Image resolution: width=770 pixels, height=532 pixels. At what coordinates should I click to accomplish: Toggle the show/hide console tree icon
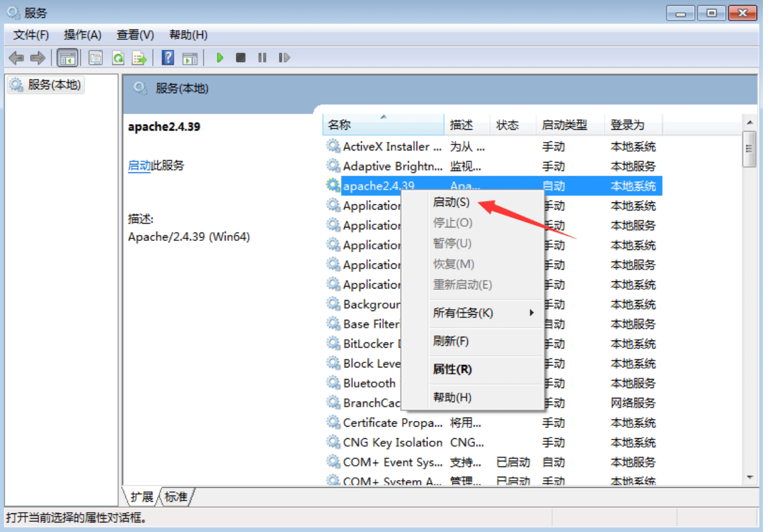(x=67, y=58)
